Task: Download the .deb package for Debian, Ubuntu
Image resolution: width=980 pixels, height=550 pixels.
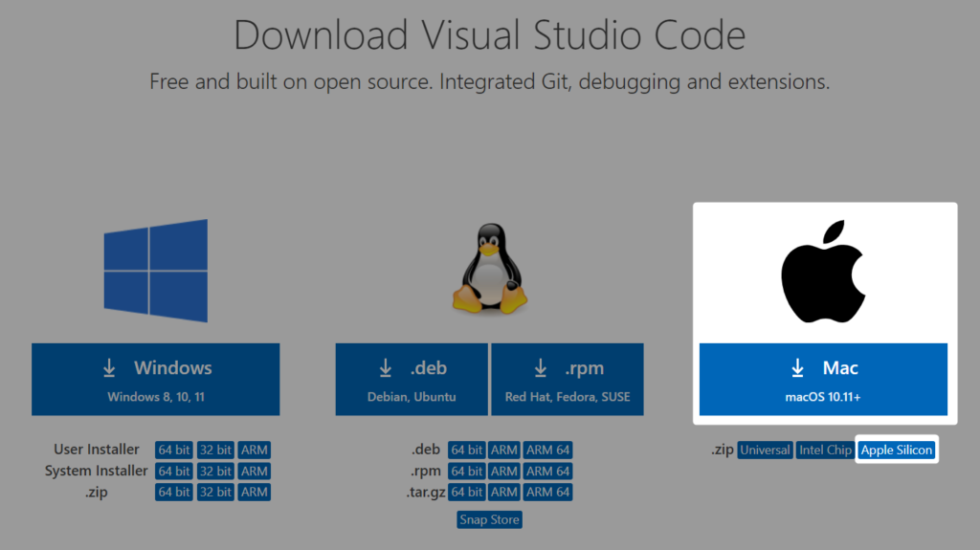Action: click(412, 380)
